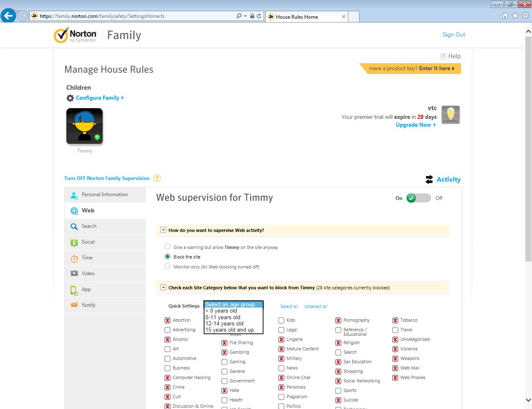Open the Time settings tab

87,258
